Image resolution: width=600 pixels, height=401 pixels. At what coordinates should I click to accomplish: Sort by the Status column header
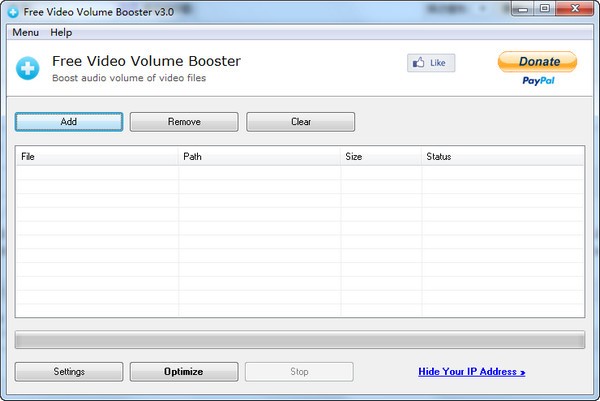(x=503, y=156)
